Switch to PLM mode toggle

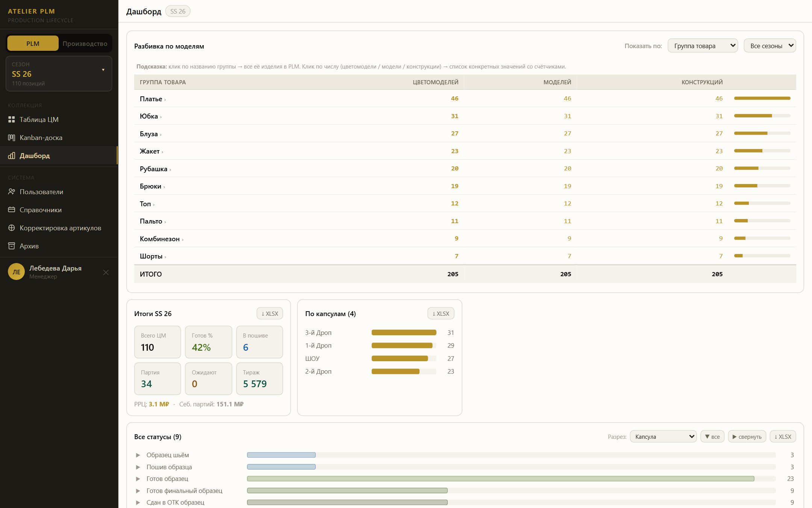(33, 44)
